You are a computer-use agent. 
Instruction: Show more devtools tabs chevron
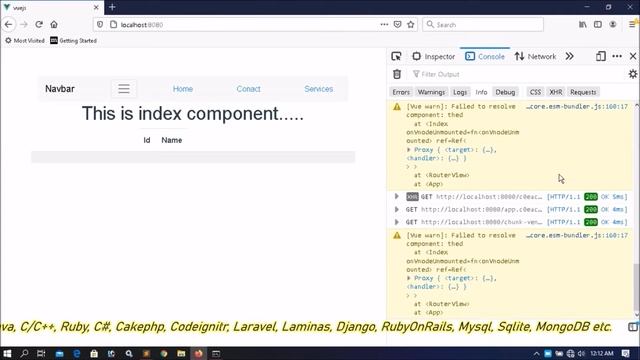(x=569, y=56)
